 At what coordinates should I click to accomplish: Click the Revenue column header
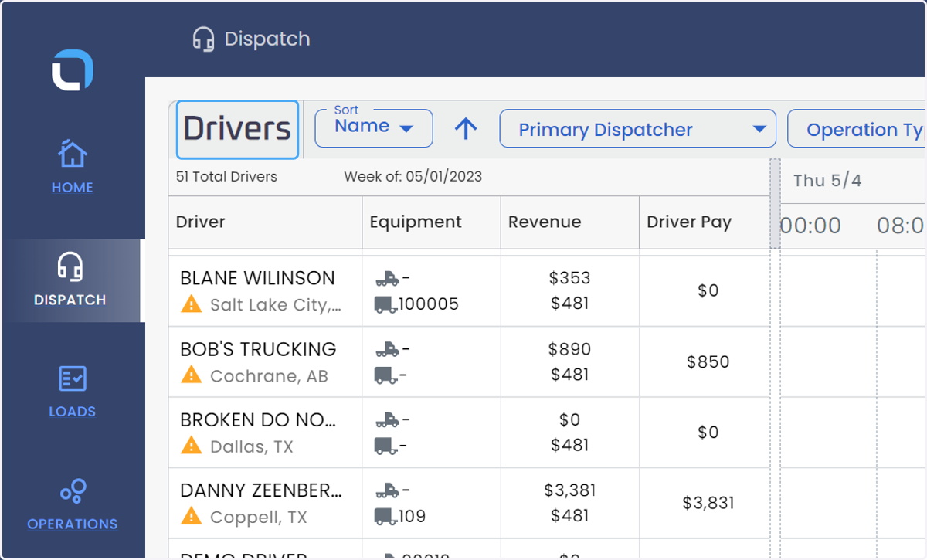click(570, 222)
